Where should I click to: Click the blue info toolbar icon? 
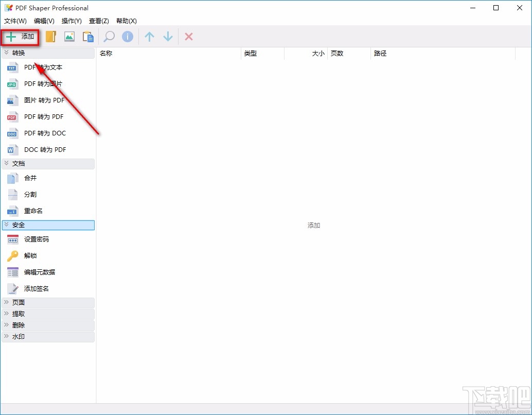pos(128,37)
